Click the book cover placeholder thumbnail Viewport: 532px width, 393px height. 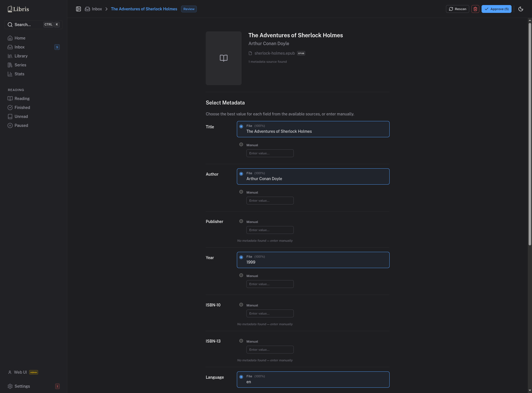pos(224,58)
